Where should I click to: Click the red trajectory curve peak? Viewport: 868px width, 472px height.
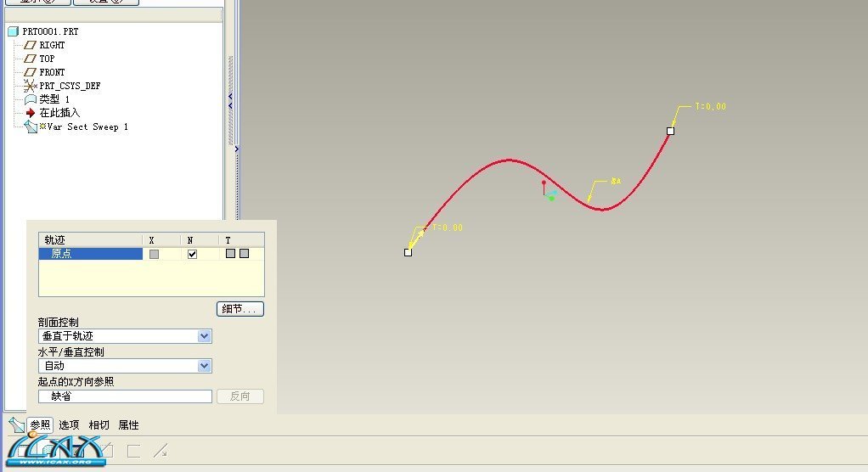(510, 160)
